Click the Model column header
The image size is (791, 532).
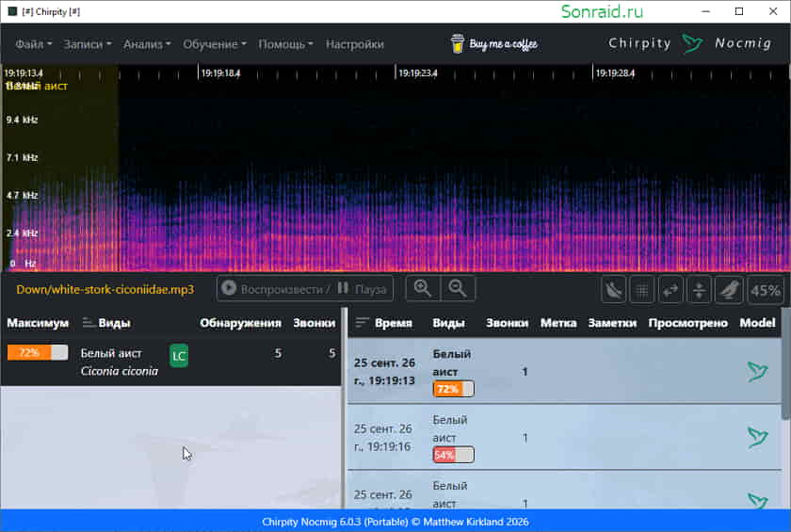coord(757,323)
